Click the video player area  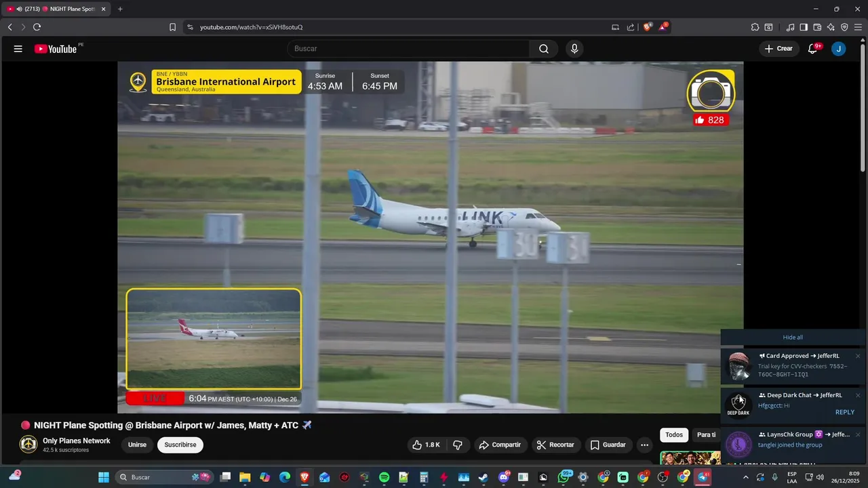click(x=430, y=237)
